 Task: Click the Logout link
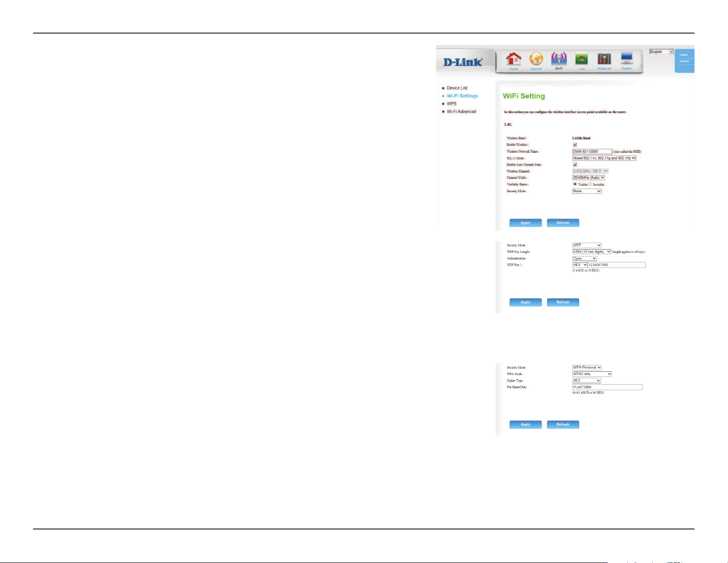click(x=684, y=55)
